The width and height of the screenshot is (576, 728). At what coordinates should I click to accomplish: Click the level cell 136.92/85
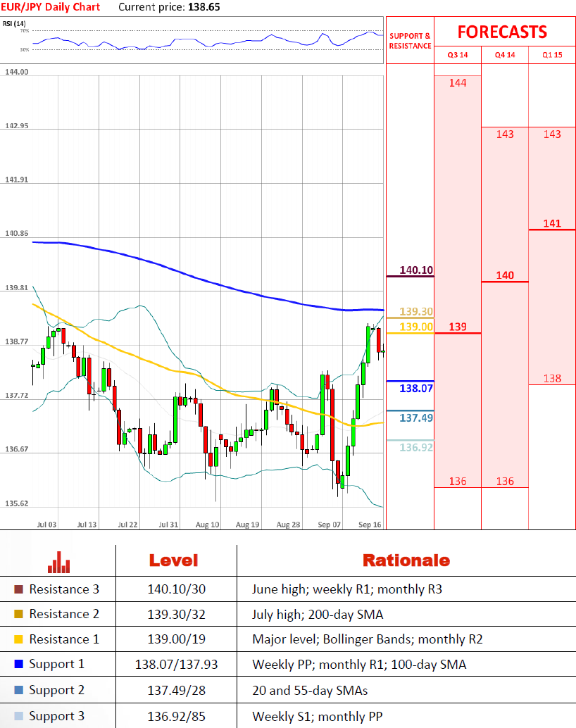coord(177,717)
